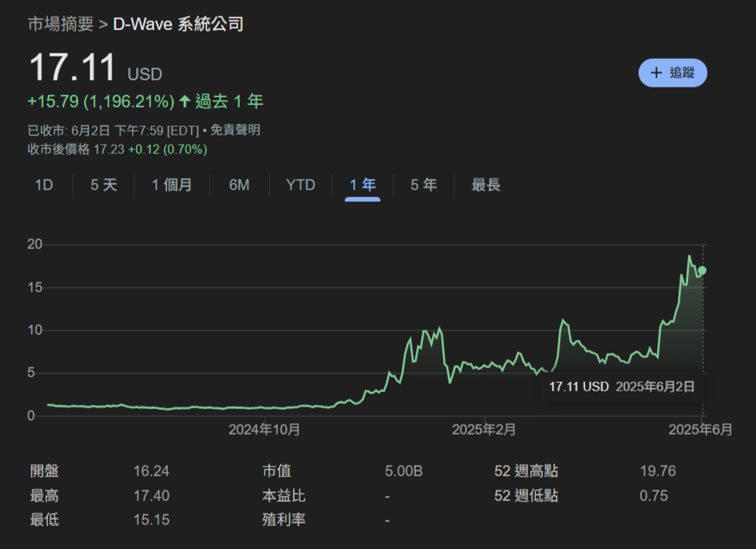Click the plus icon in 追蹤 button
The width and height of the screenshot is (756, 549).
pyautogui.click(x=656, y=73)
